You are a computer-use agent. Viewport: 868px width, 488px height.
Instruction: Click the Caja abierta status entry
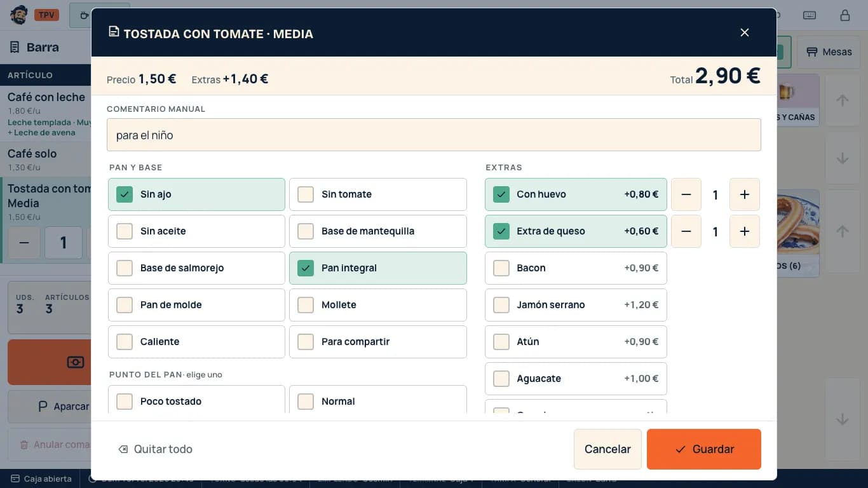pyautogui.click(x=41, y=478)
